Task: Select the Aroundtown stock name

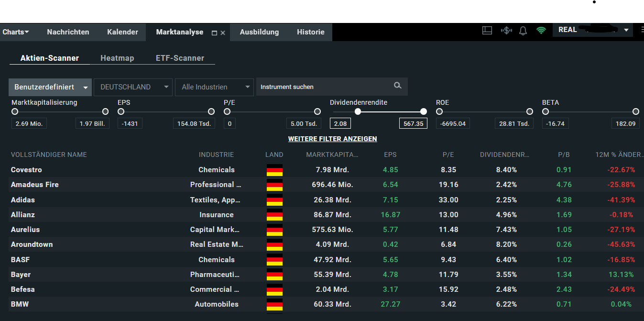Action: (x=32, y=244)
